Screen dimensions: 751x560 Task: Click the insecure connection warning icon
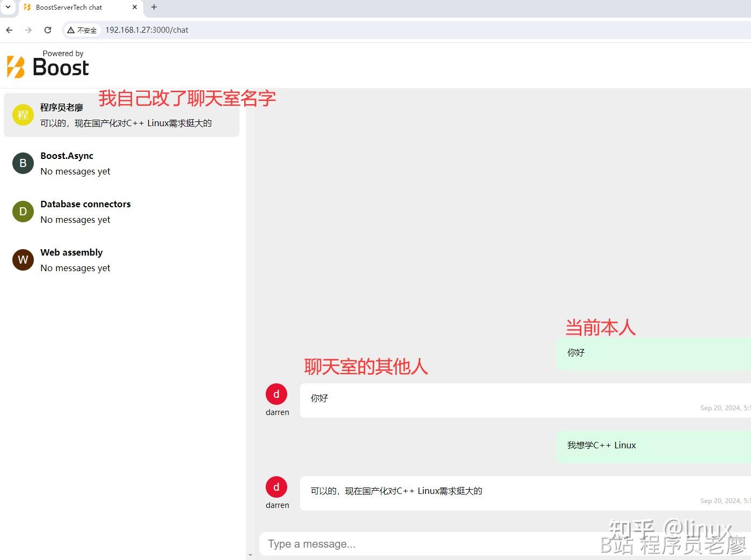(70, 30)
